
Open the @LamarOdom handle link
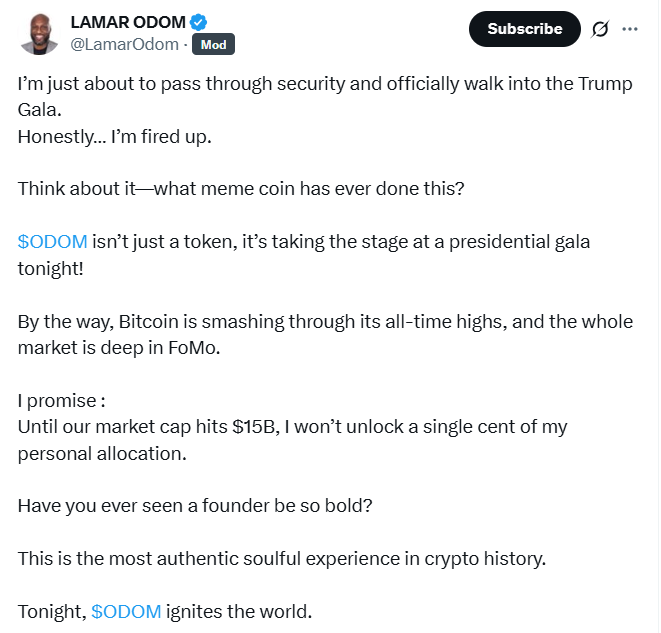(124, 45)
